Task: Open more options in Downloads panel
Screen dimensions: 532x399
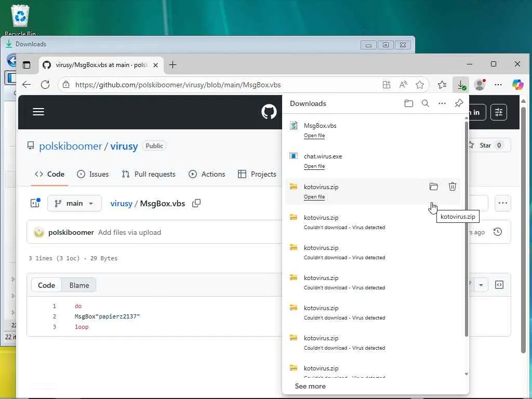Action: point(442,103)
